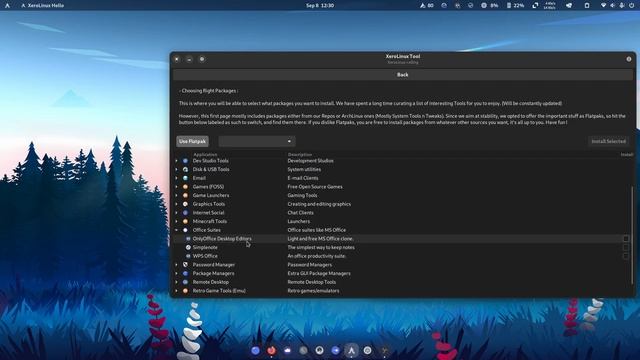Launch the cloud app in the dock

[287, 350]
